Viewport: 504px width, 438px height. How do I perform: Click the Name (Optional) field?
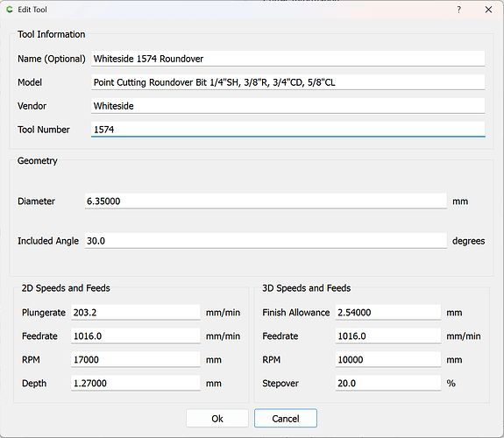pos(288,59)
